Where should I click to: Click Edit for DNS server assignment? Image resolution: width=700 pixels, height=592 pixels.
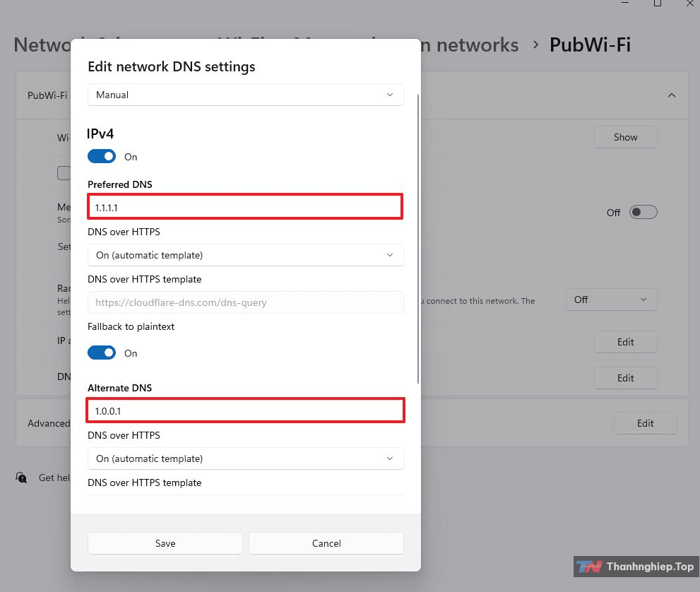[x=625, y=378]
